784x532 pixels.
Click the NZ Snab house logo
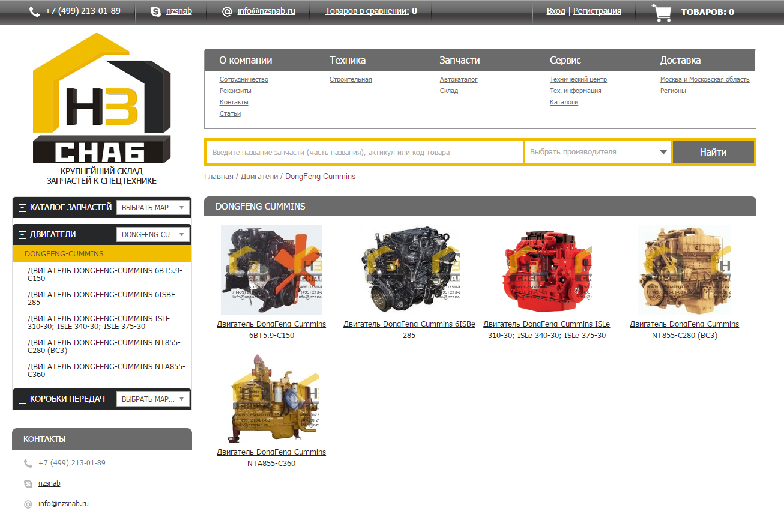point(102,98)
